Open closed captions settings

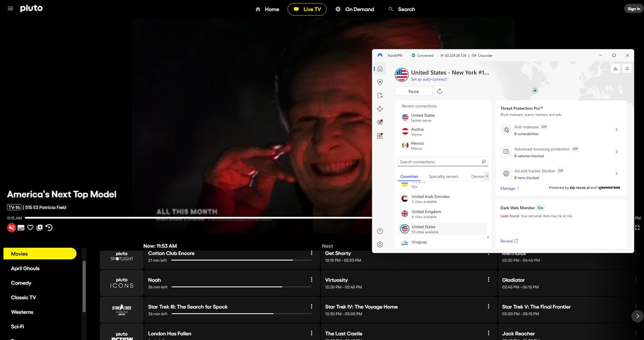(21, 228)
